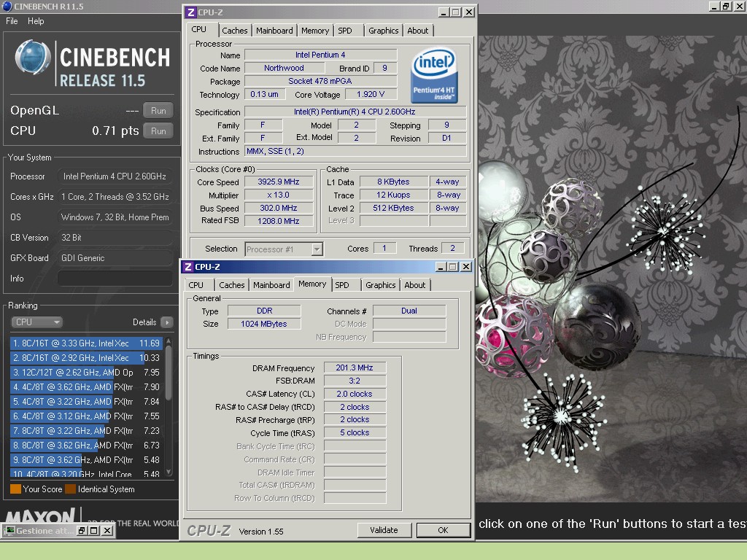Close the Gestione att... minimized window

tap(107, 531)
